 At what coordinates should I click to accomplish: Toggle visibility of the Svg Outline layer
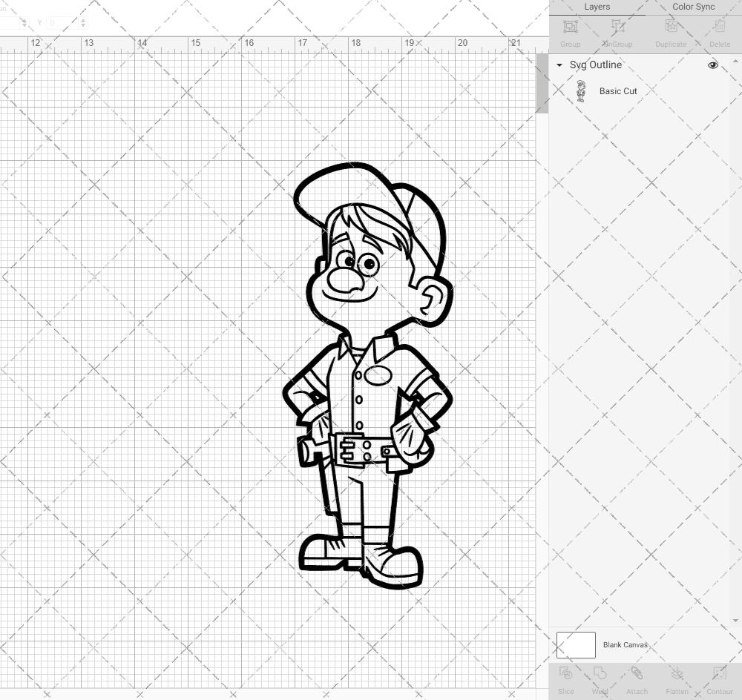tap(712, 65)
